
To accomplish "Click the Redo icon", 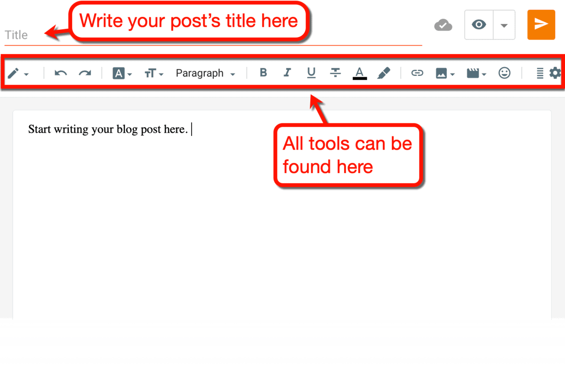I will [85, 73].
